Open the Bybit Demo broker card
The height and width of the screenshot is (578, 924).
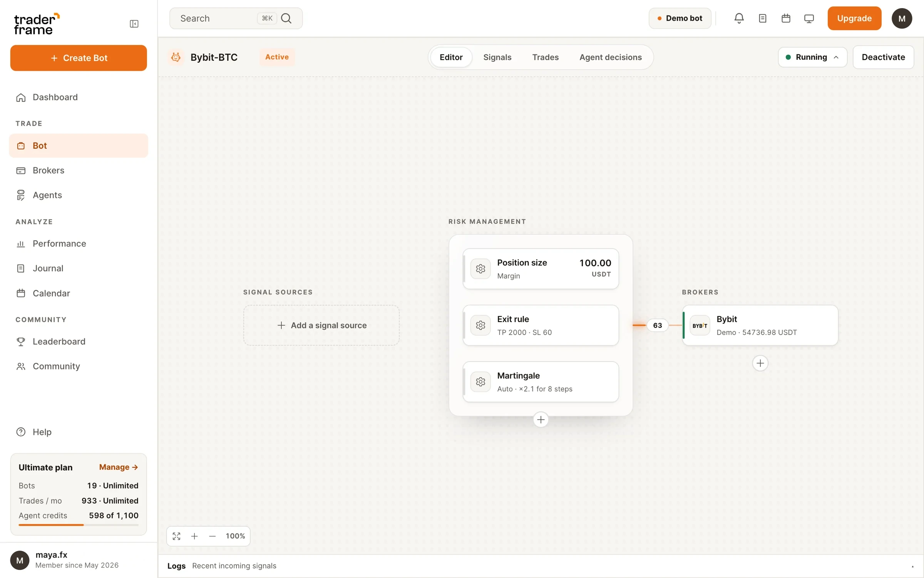pos(760,325)
